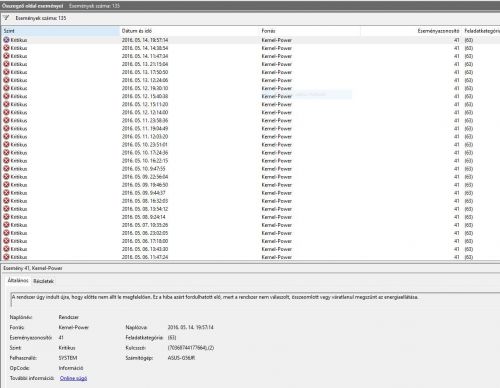Open the Online súgó link
Screen dimensions: 500x388
(73, 378)
